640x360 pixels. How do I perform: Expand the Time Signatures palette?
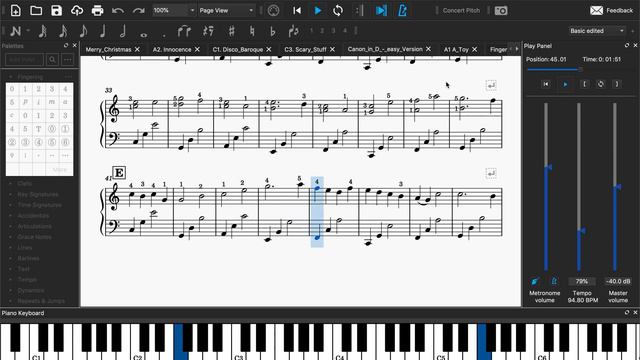tap(11, 205)
